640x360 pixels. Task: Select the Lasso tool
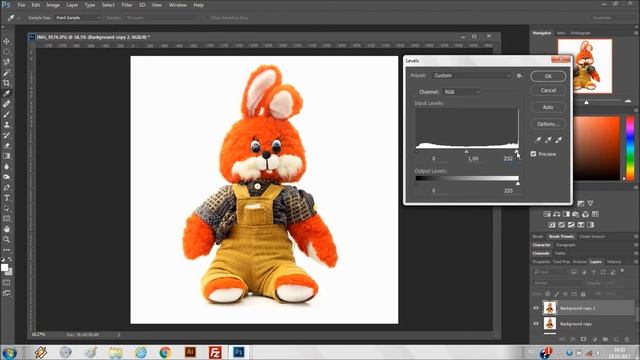coord(7,62)
